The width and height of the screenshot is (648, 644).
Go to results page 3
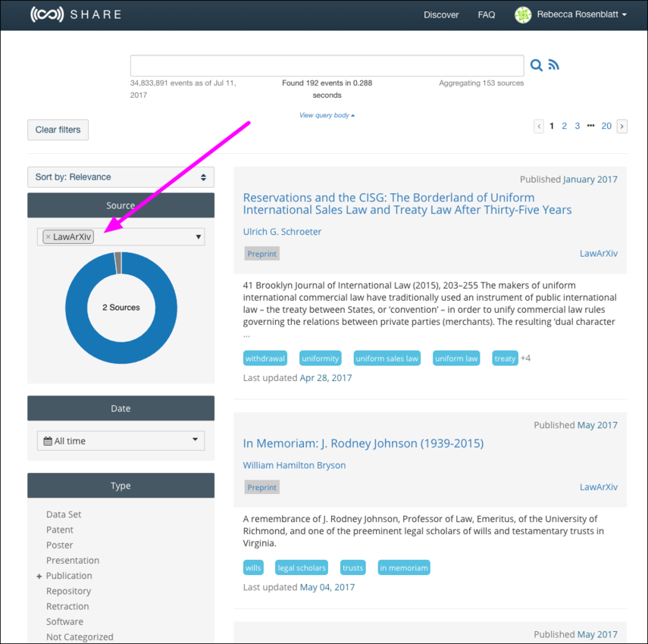[578, 126]
